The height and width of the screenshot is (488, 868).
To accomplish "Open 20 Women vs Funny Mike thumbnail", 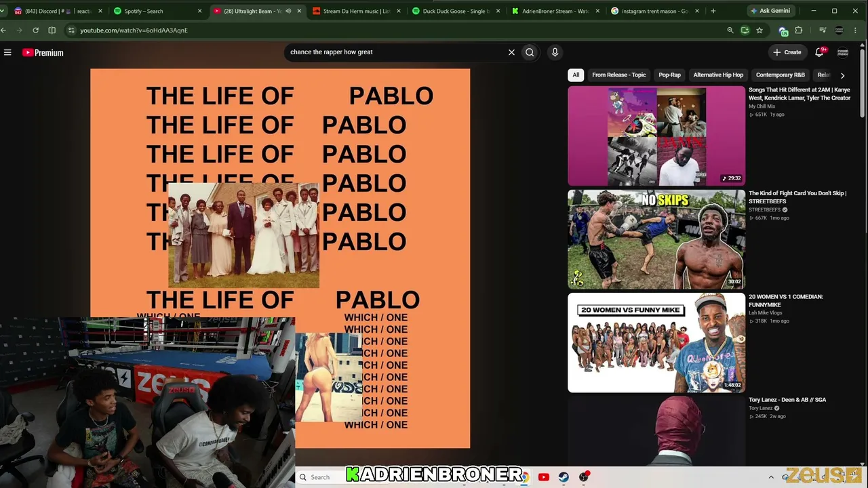I will tap(656, 343).
